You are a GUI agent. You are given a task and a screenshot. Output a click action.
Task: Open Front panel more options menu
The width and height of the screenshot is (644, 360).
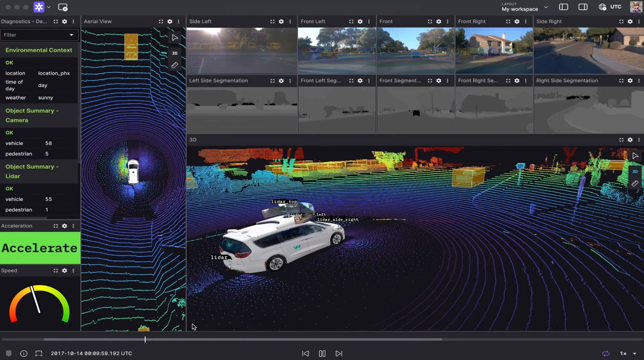click(x=447, y=21)
